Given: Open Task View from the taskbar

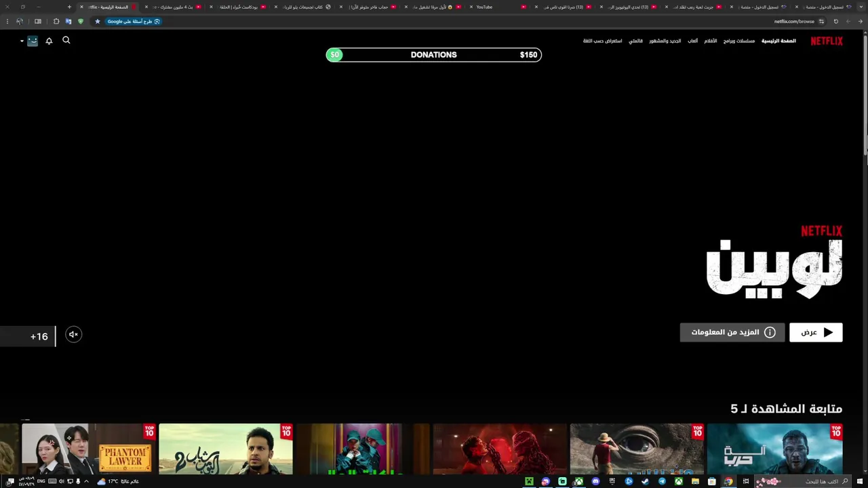Looking at the screenshot, I should click(x=746, y=481).
